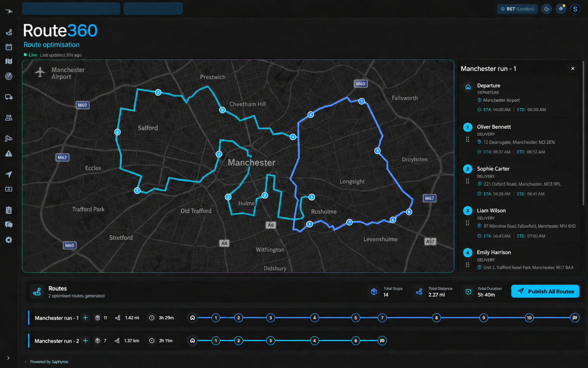Open the user avatar labeled S
Viewport: 588px width, 368px height.
[x=575, y=9]
